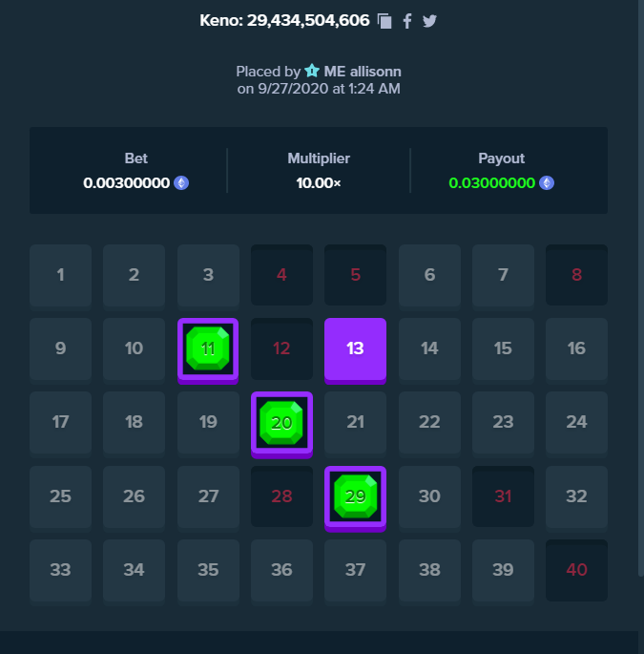Click Keno tile number 33
Viewport: 644px width, 654px height.
click(60, 570)
